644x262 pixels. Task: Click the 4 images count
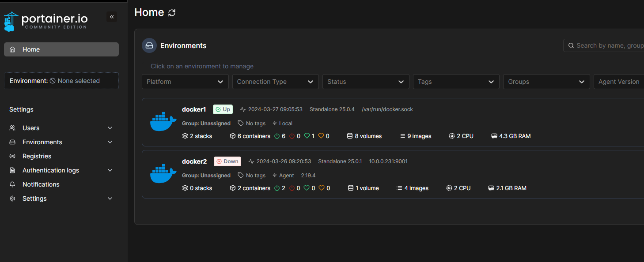[x=417, y=188]
